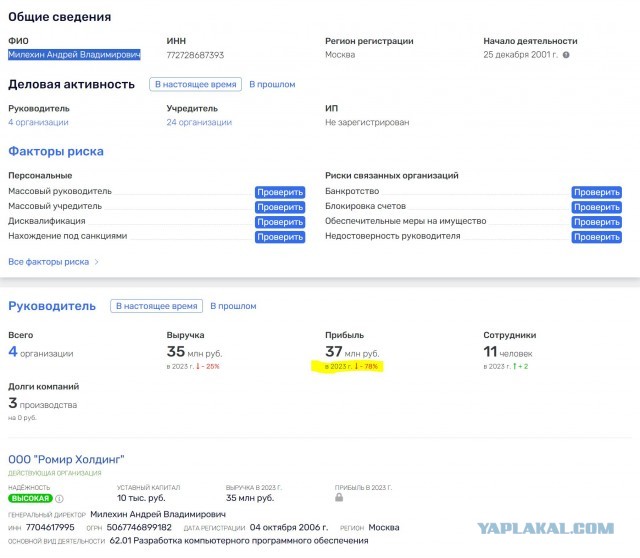Click 'Действующая организация' status label
The height and width of the screenshot is (558, 640).
(x=55, y=474)
